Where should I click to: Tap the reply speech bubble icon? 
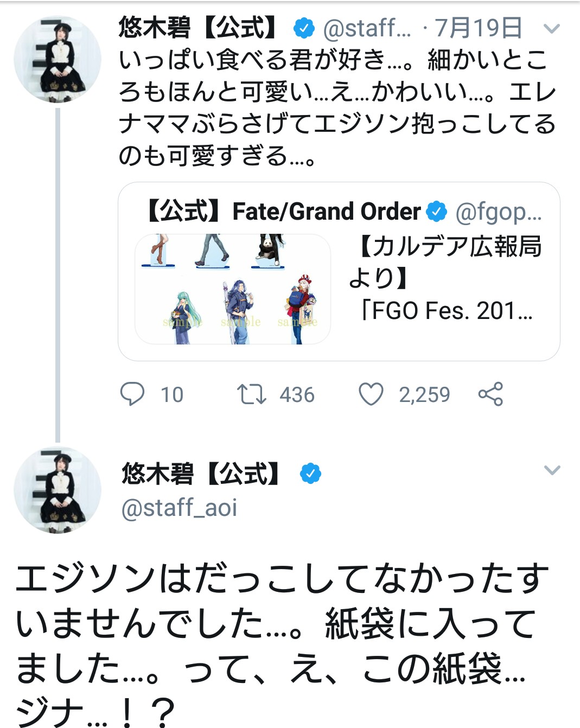click(x=132, y=394)
